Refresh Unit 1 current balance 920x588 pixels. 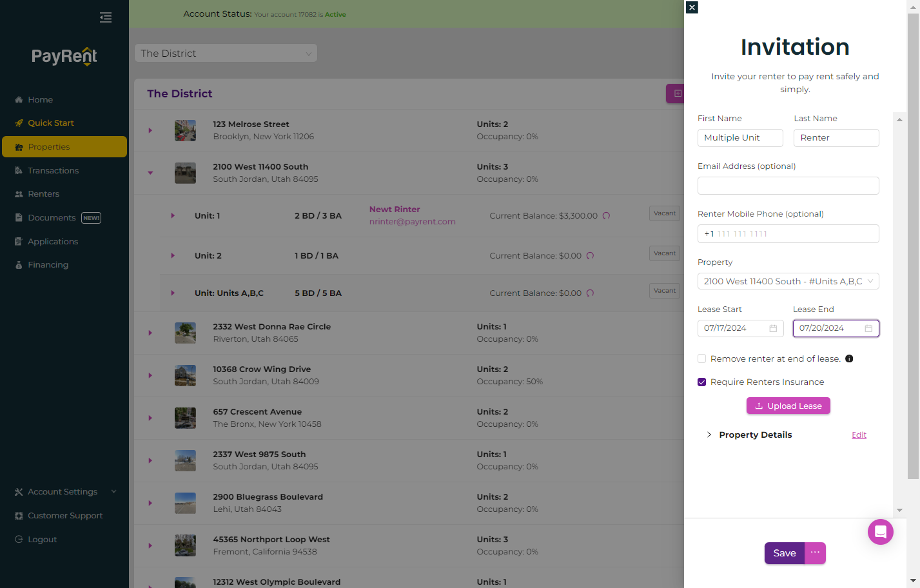[606, 216]
